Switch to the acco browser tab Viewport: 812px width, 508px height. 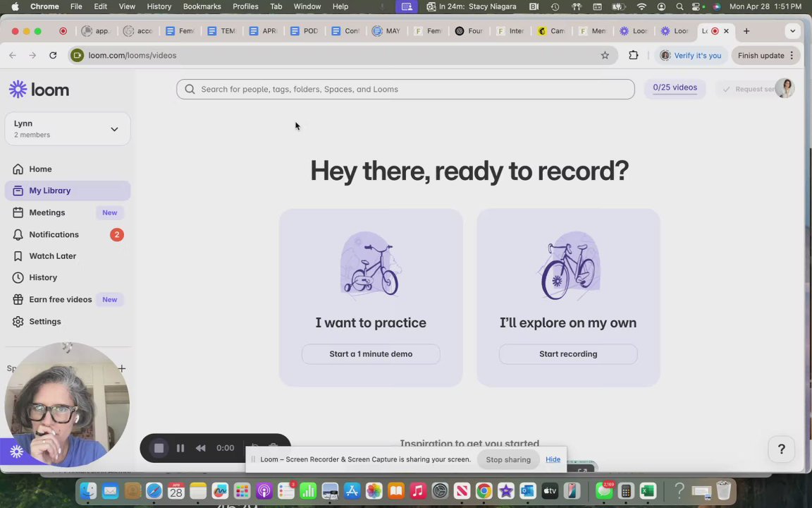[137, 31]
